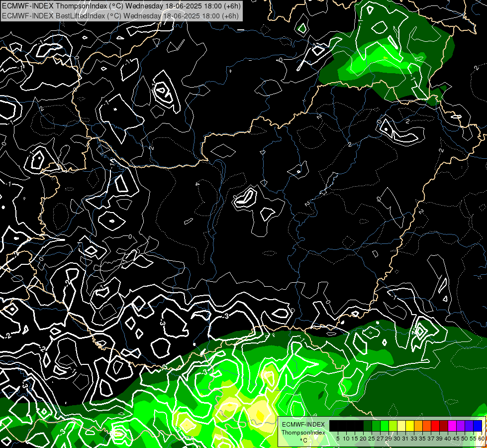487x448 pixels.
Task: Click the legend tick value 40
Action: click(448, 439)
